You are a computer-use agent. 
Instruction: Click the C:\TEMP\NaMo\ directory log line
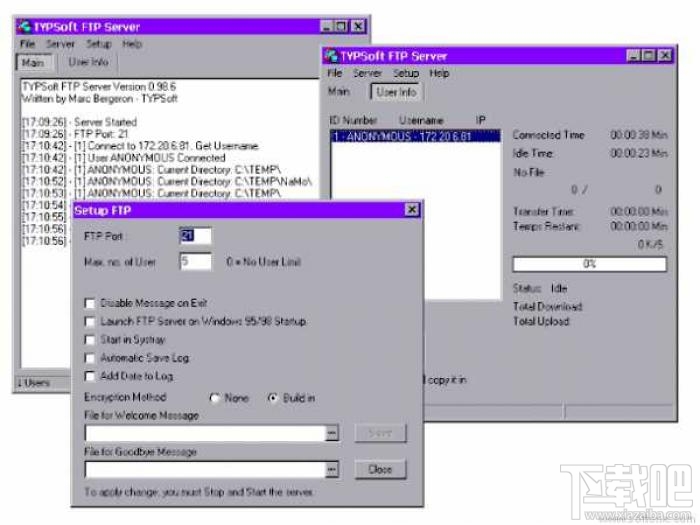167,181
